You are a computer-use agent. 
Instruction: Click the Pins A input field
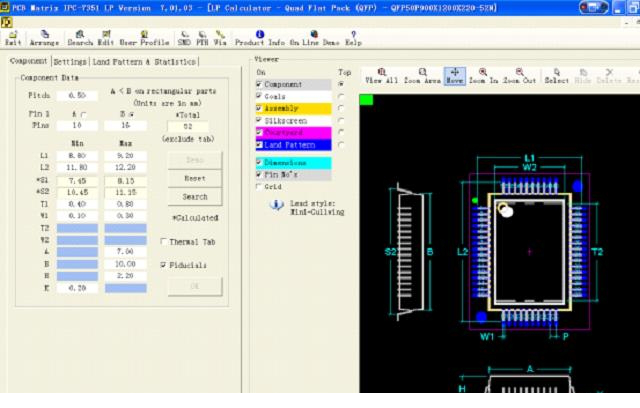point(77,126)
